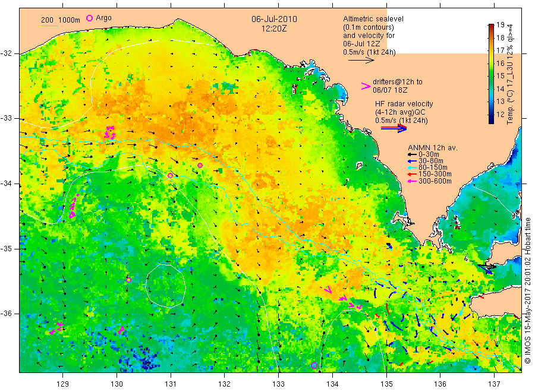Click the Argo float marker at 131E, 33.9S

click(170, 175)
